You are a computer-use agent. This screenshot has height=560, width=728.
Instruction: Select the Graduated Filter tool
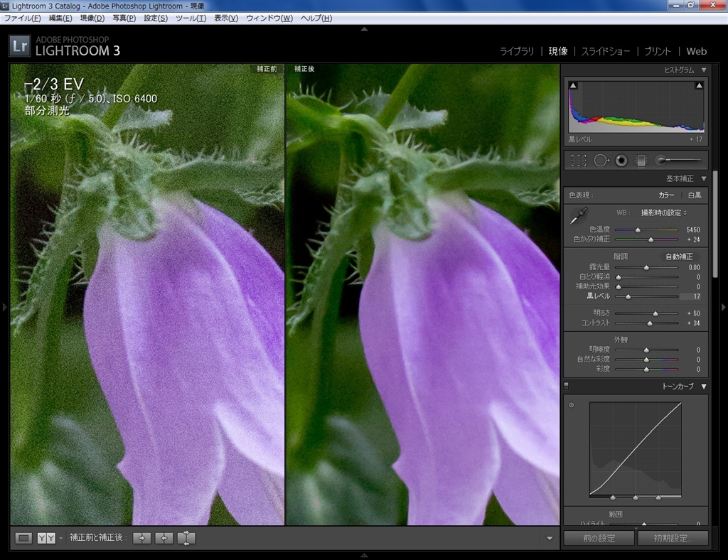point(641,161)
